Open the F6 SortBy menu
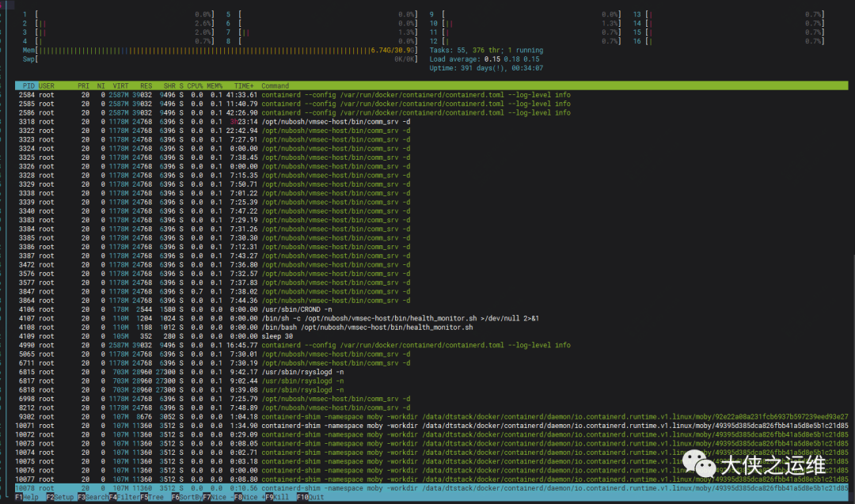Screen dimensions: 855x504 coord(186,498)
